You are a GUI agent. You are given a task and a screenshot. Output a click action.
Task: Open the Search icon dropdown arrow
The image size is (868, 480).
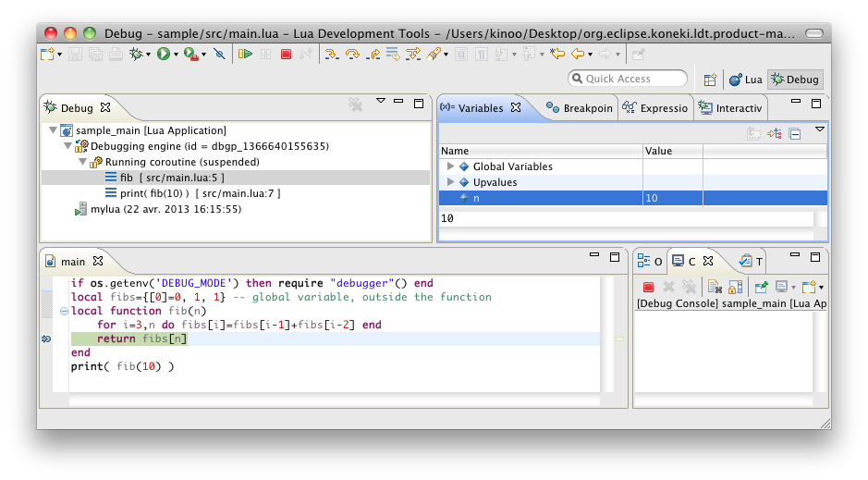[446, 55]
